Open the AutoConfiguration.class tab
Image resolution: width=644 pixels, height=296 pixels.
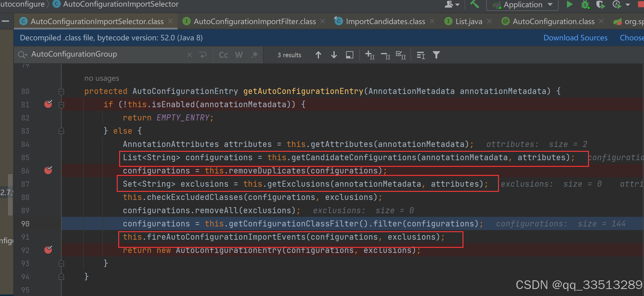tap(553, 21)
